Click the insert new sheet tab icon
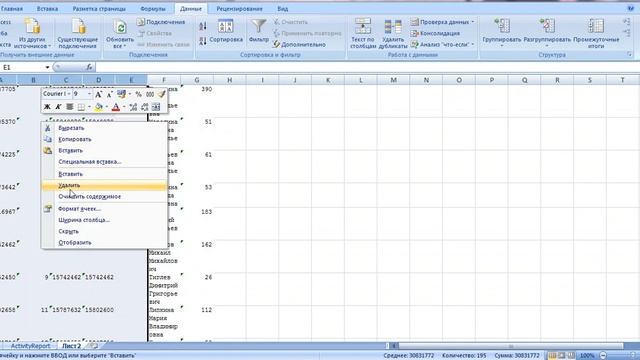 coord(93,346)
